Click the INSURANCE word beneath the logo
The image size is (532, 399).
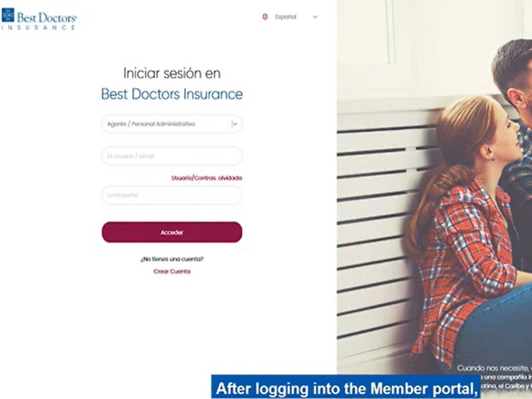point(38,28)
